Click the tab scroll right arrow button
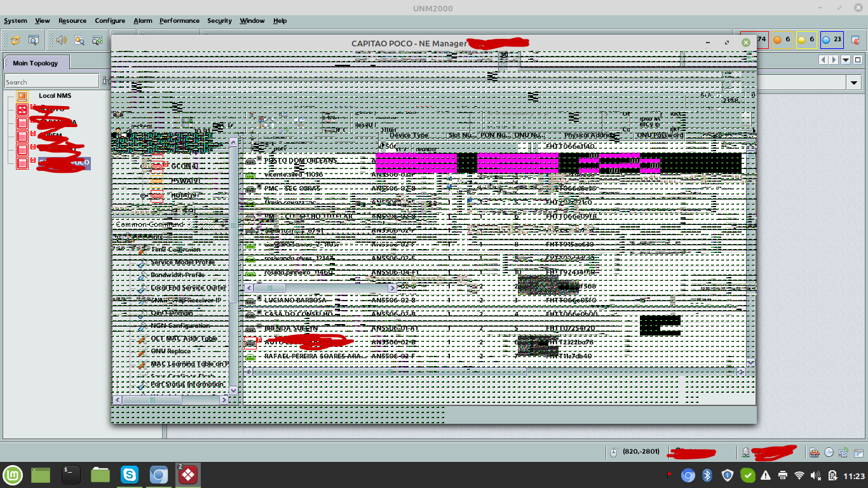The image size is (868, 488). 833,60
